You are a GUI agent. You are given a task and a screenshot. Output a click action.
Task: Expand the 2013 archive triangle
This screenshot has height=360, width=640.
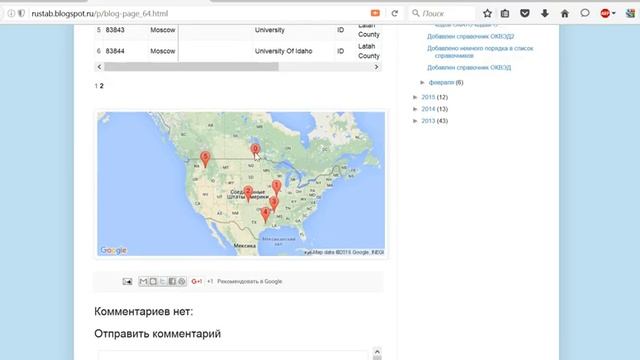(416, 121)
